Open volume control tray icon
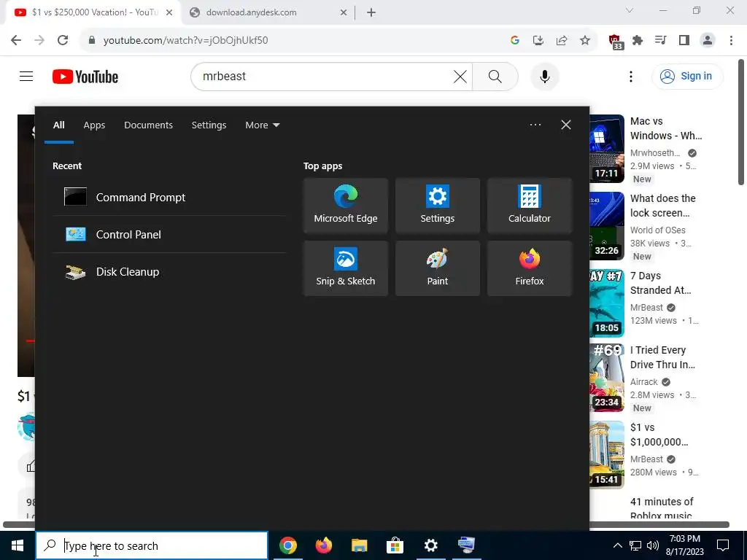747x560 pixels. [653, 545]
